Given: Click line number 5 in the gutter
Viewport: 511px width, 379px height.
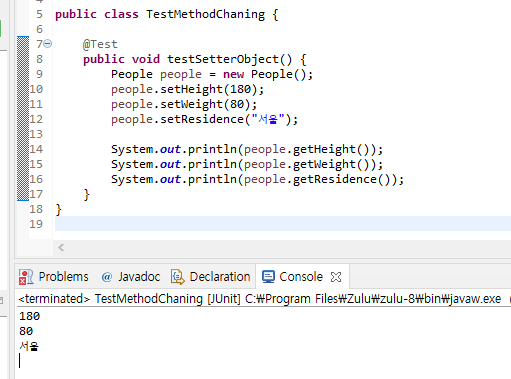Looking at the screenshot, I should [x=39, y=14].
